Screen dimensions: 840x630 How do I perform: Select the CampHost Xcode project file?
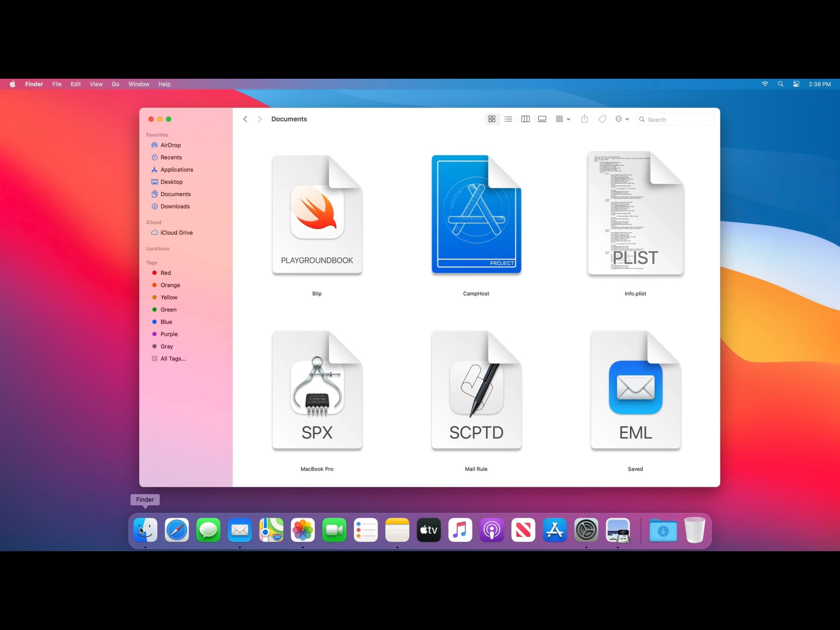(476, 214)
